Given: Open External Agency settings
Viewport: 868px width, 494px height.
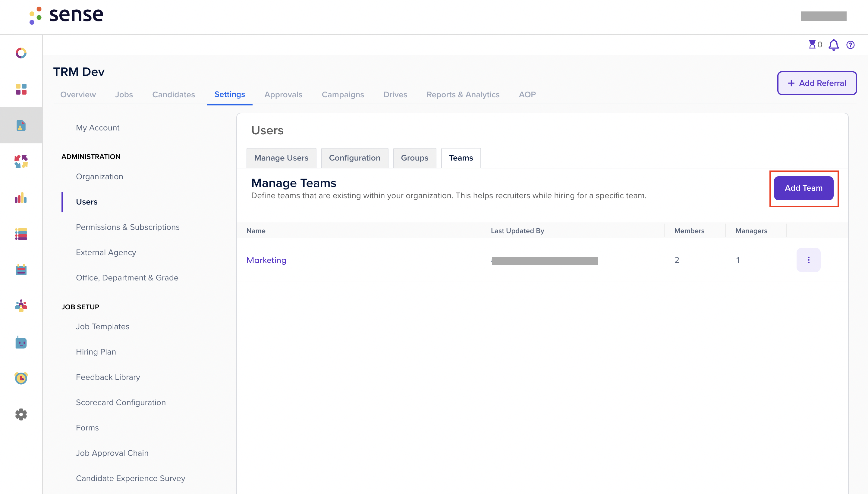Looking at the screenshot, I should tap(106, 252).
